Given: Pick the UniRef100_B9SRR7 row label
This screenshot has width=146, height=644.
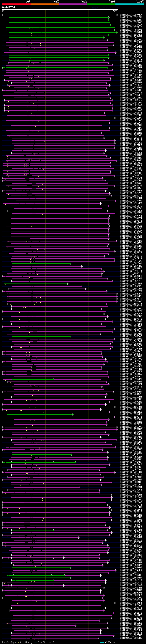Looking at the screenshot, I should pyautogui.click(x=131, y=77).
